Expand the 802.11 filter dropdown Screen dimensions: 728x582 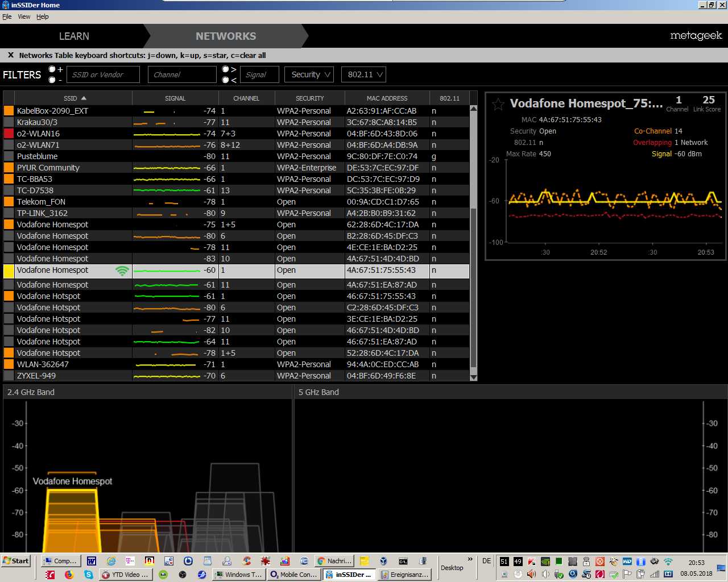pos(364,74)
